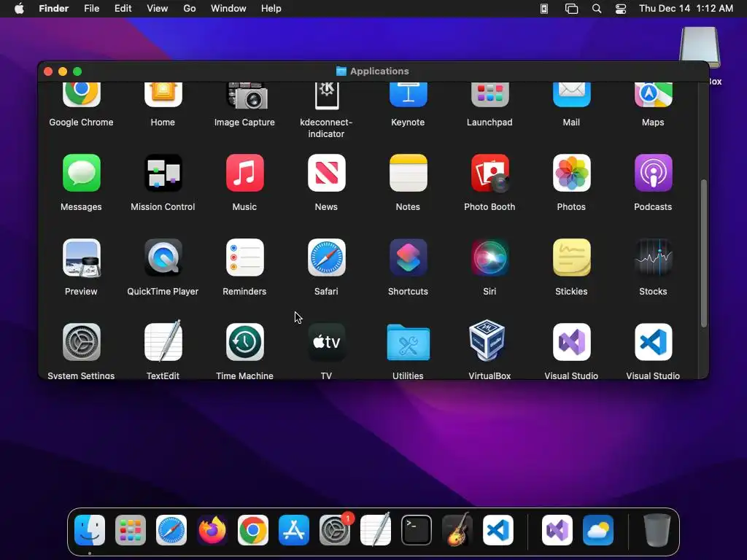Open Visual Studio Code from Dock
747x560 pixels.
point(498,530)
